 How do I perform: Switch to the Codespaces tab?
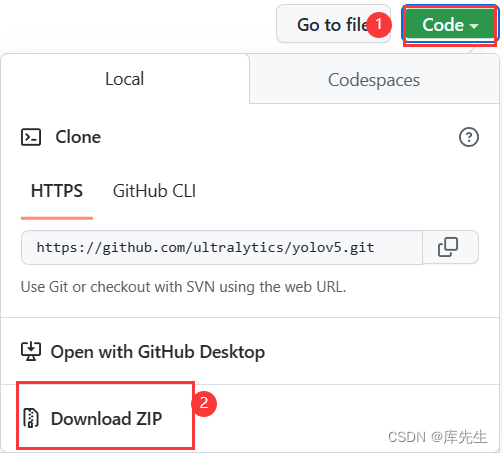coord(374,80)
